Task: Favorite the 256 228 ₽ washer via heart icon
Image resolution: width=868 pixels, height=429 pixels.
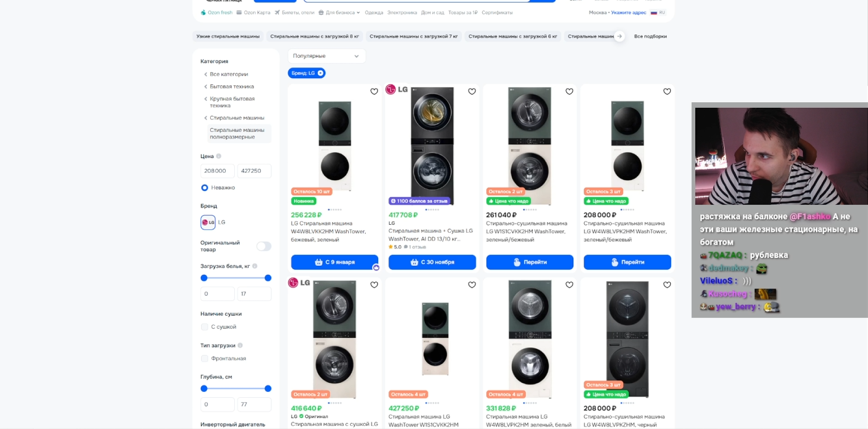Action: click(374, 92)
